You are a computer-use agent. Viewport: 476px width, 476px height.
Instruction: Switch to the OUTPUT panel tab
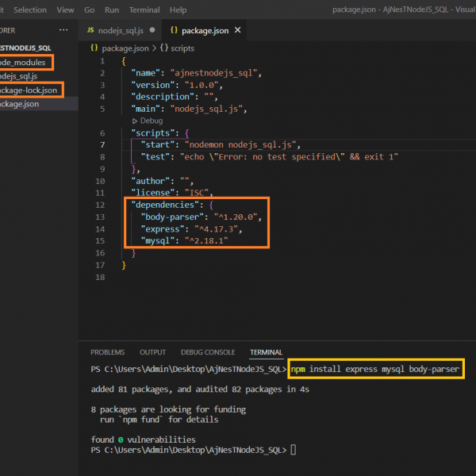153,352
